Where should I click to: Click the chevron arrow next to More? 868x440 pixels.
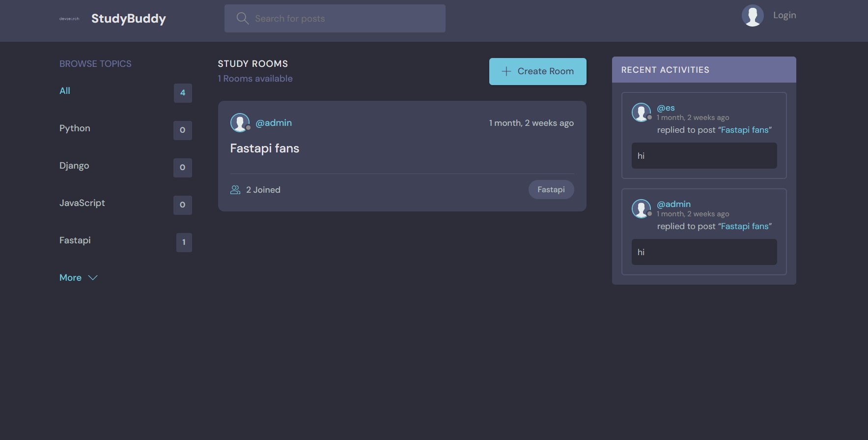[x=93, y=278]
